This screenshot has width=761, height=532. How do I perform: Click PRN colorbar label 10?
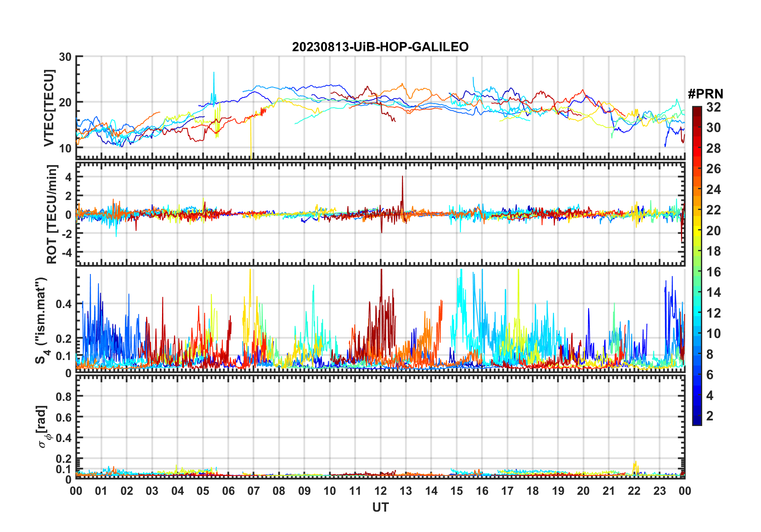point(713,334)
